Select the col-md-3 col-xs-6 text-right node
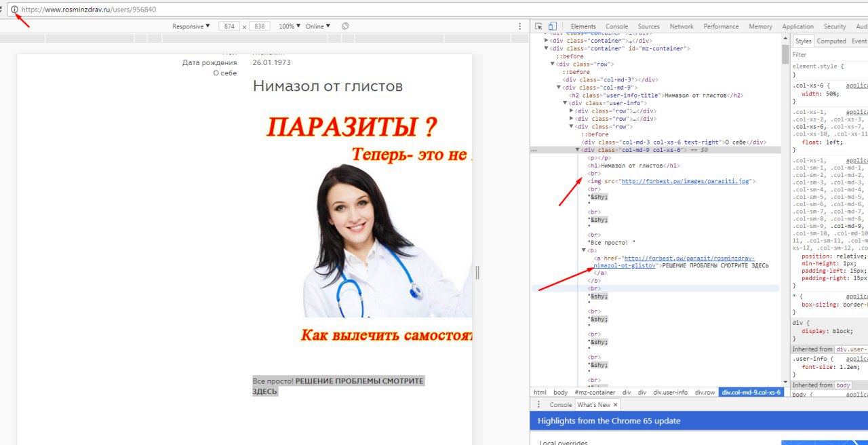Viewport: 868px width, 445px height. coord(673,142)
